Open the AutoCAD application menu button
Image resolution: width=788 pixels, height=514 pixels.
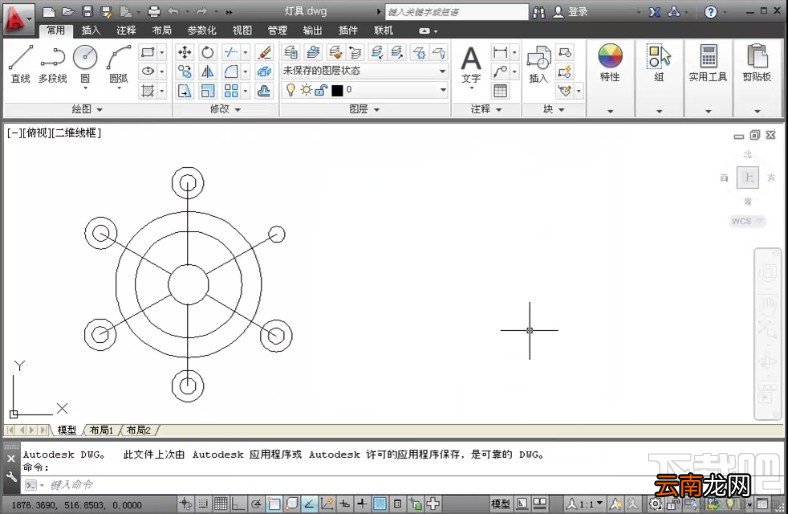tap(19, 20)
